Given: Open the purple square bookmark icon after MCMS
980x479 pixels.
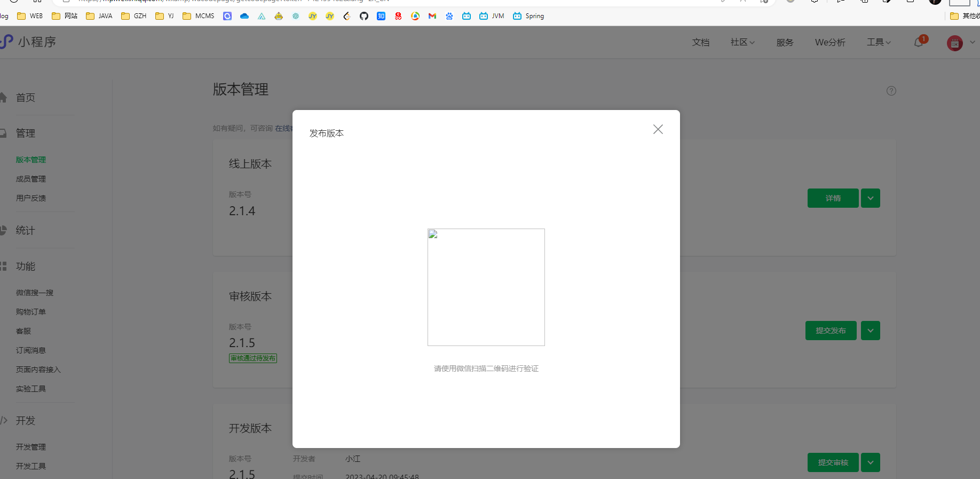Looking at the screenshot, I should coord(227,16).
